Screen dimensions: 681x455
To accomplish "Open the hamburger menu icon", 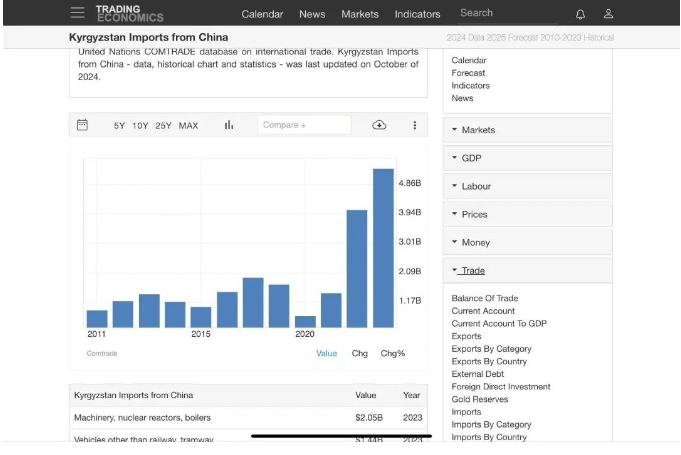I will pyautogui.click(x=77, y=12).
